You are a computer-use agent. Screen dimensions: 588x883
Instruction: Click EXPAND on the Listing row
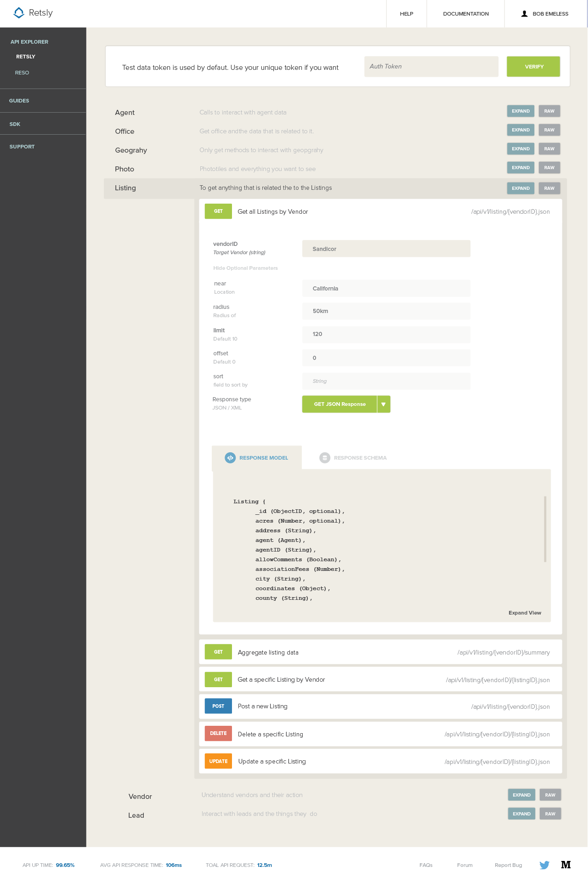[520, 188]
